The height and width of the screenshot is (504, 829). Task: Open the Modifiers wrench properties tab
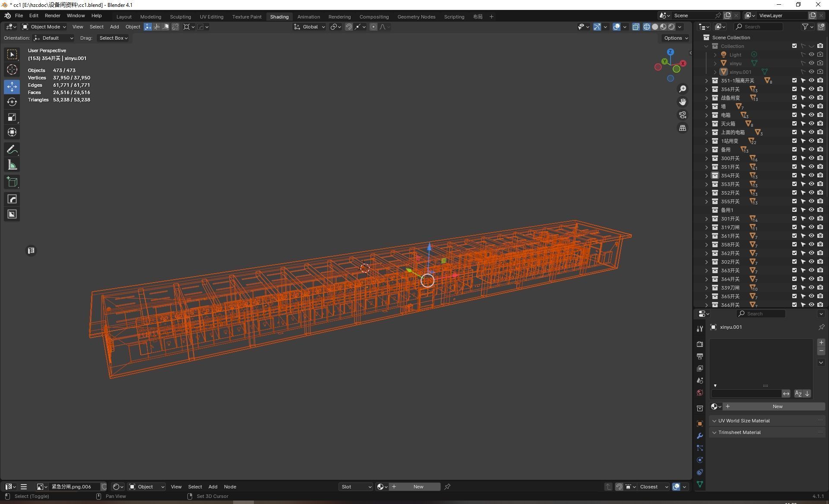(700, 436)
